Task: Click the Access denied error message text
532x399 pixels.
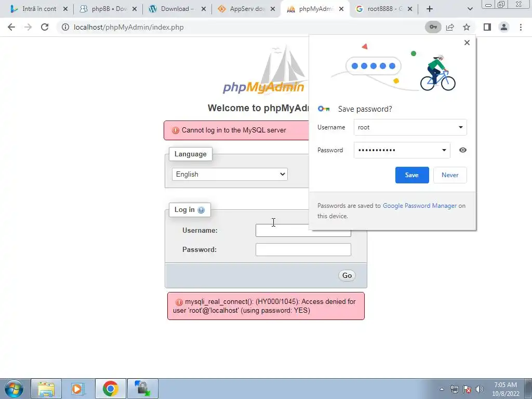Action: coord(264,306)
